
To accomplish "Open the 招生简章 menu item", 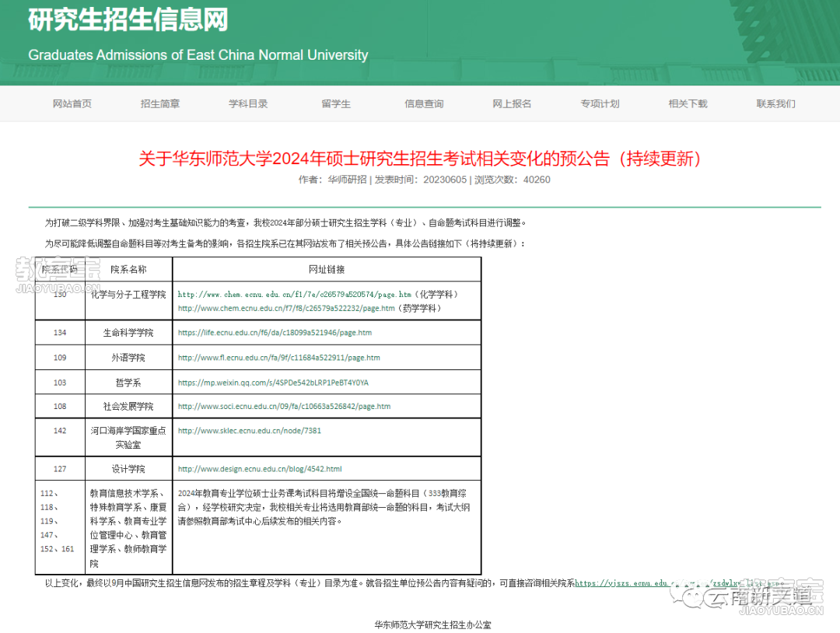I will pyautogui.click(x=159, y=104).
